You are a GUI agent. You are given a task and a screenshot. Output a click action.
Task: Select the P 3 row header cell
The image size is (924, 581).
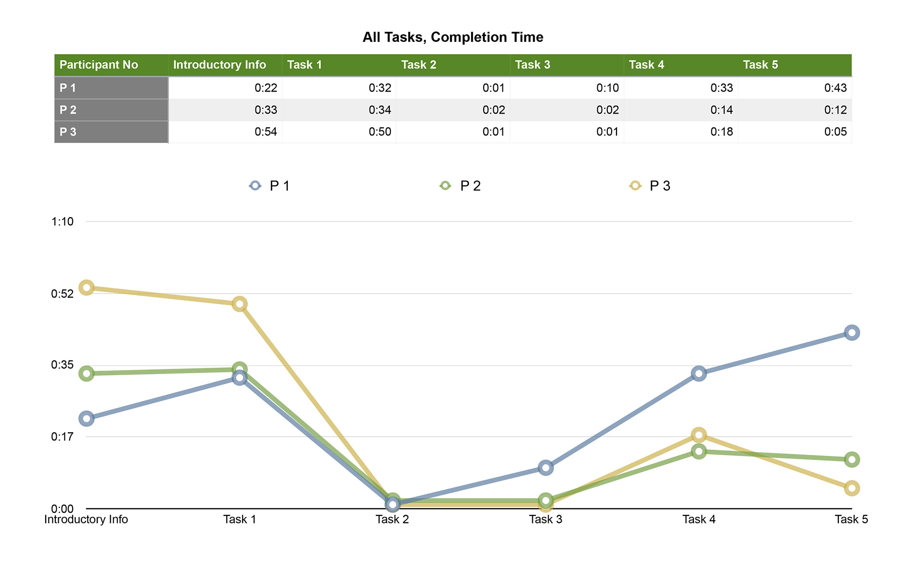(x=111, y=132)
